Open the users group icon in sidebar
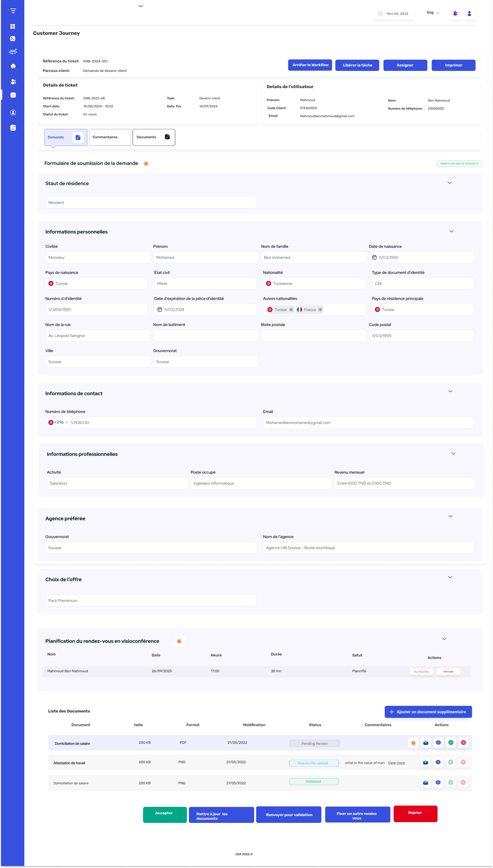 (x=13, y=81)
